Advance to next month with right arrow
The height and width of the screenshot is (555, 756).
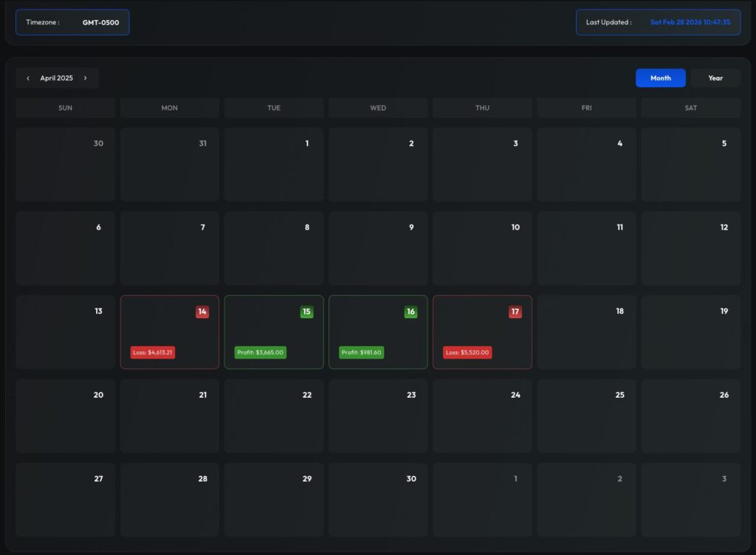click(86, 77)
